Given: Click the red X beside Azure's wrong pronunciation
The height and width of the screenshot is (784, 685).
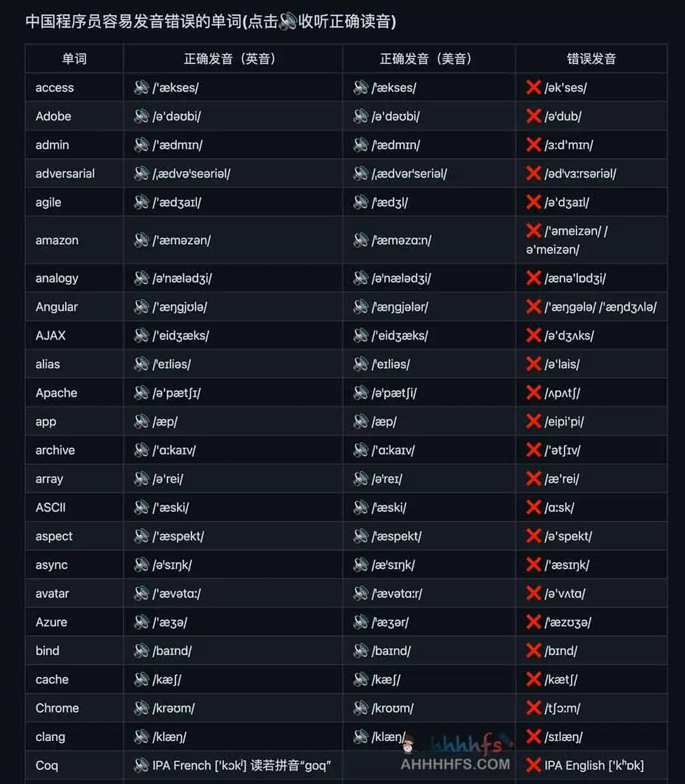Looking at the screenshot, I should click(533, 622).
